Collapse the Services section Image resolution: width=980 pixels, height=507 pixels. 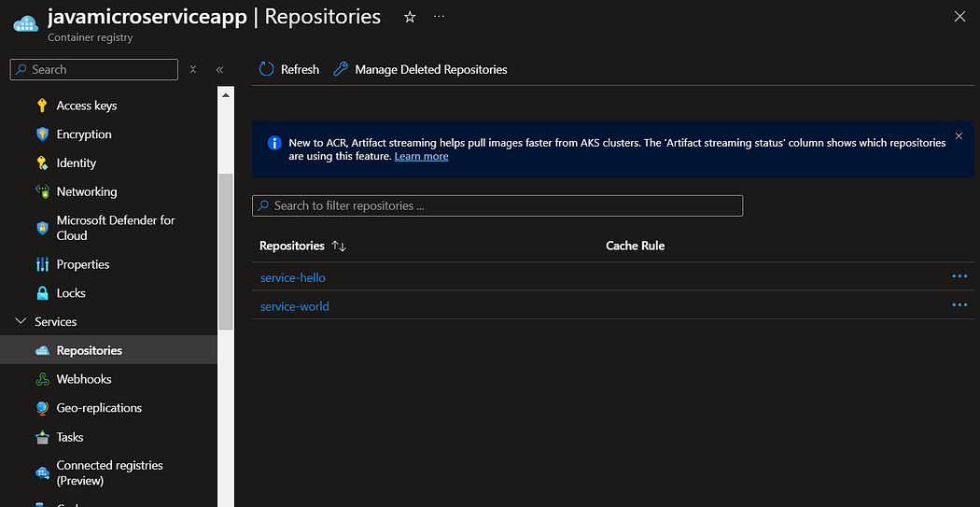coord(21,321)
